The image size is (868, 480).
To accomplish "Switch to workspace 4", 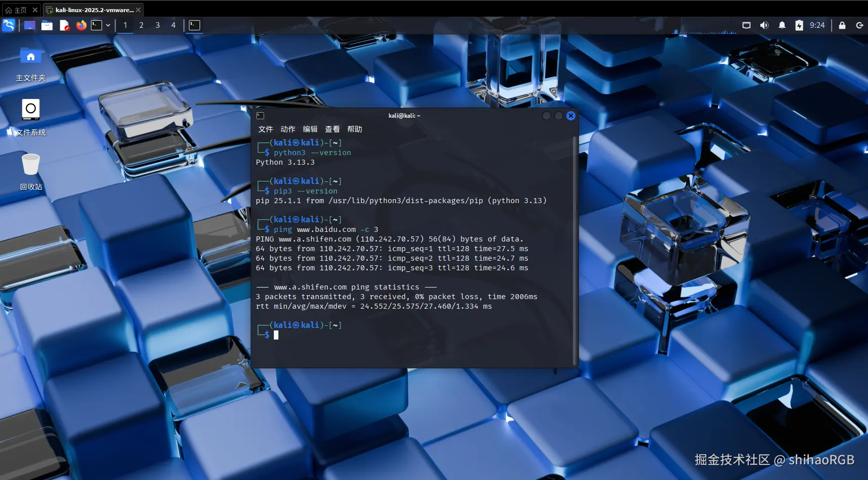I will [x=173, y=25].
